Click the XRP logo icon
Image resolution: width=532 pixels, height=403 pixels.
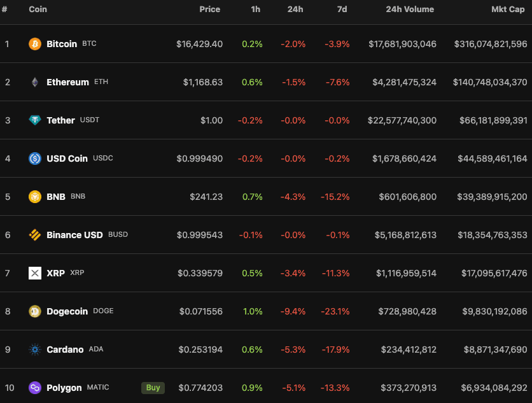coord(35,273)
